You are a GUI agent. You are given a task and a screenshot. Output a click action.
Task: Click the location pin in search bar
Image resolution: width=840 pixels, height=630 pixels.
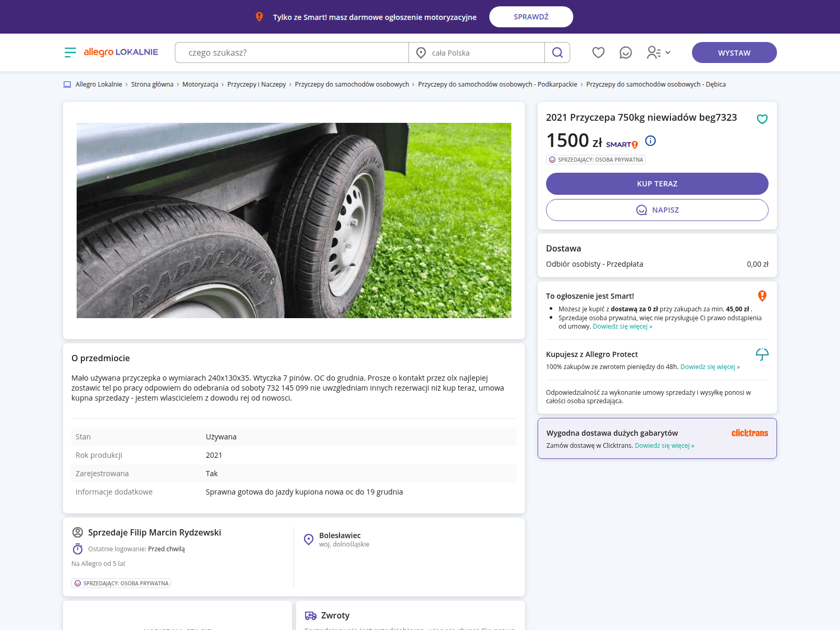coord(421,52)
